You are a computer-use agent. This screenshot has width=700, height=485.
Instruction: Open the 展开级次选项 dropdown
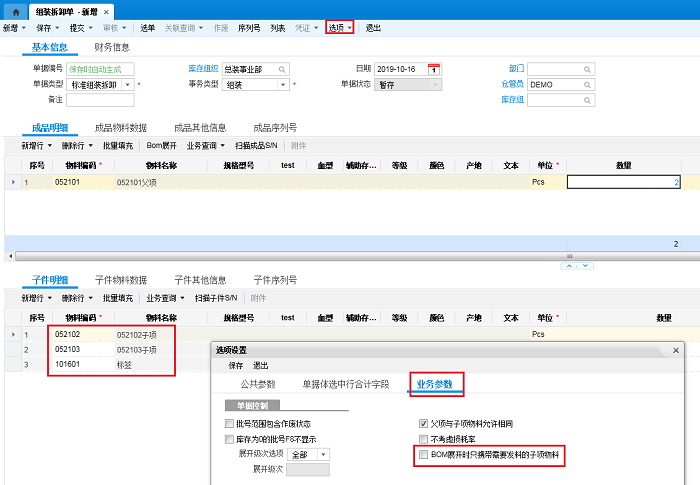pos(322,454)
